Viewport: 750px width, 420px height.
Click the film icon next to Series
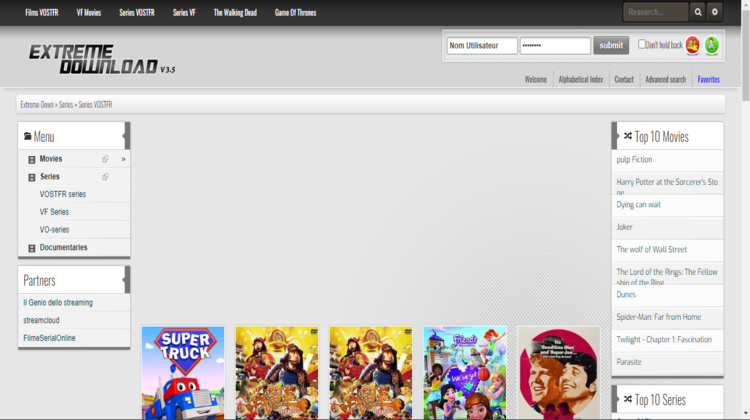(32, 177)
